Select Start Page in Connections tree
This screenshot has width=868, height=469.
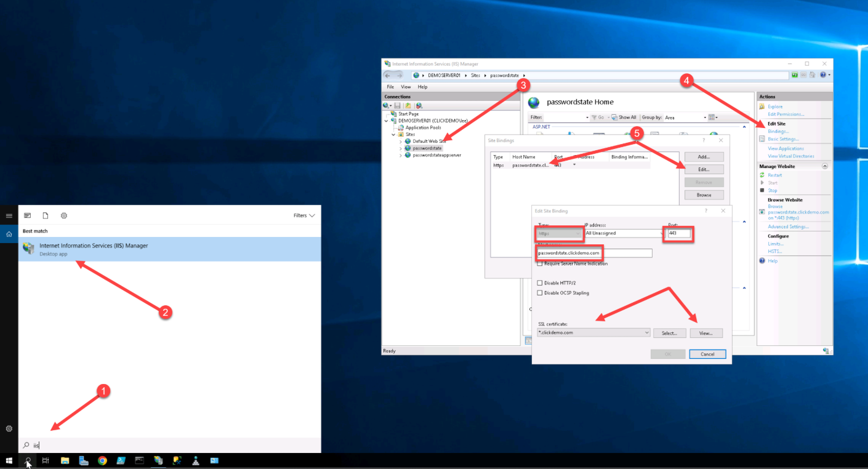click(x=408, y=114)
